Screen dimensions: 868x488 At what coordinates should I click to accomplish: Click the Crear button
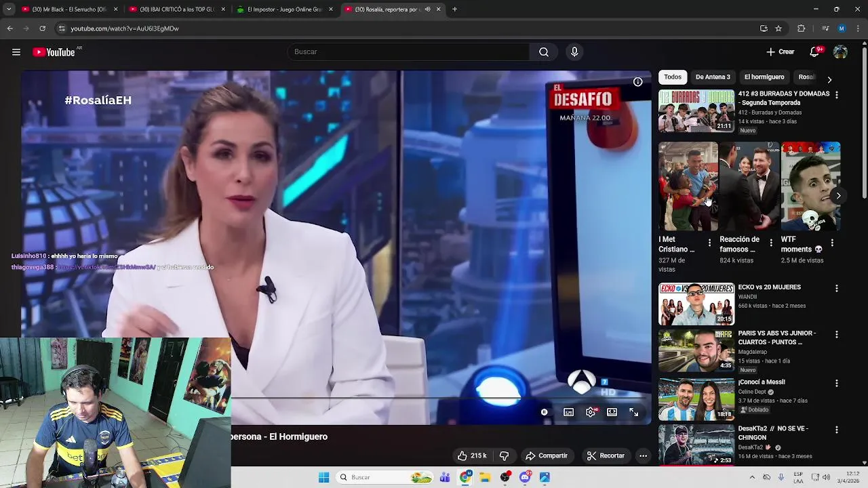(x=781, y=52)
